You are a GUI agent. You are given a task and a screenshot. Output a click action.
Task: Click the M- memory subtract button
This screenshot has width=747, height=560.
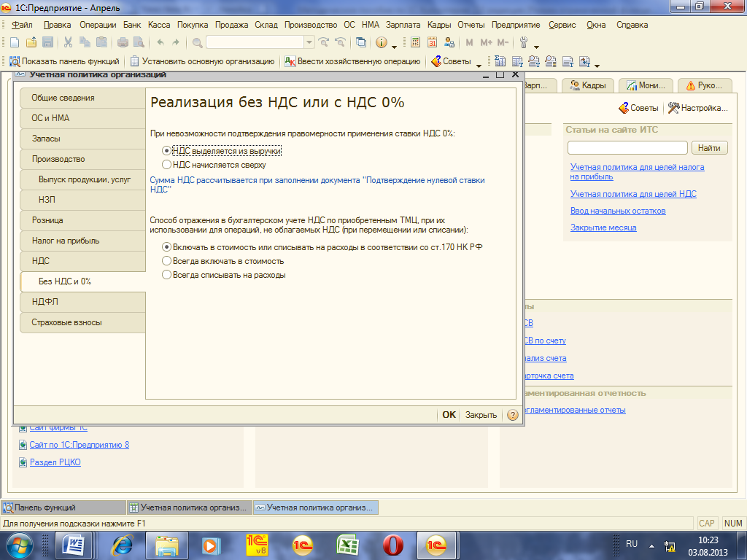tap(503, 43)
